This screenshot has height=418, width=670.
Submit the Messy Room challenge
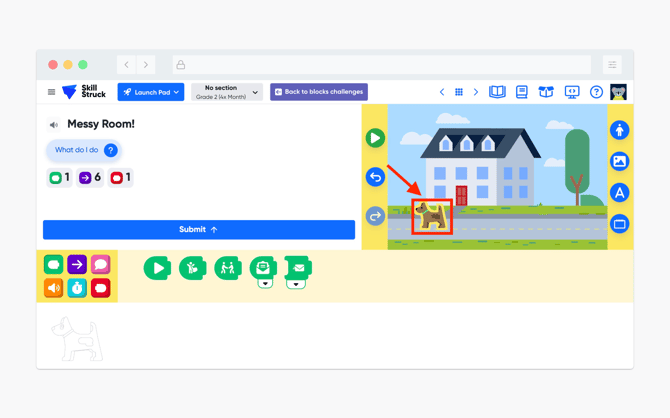tap(199, 230)
